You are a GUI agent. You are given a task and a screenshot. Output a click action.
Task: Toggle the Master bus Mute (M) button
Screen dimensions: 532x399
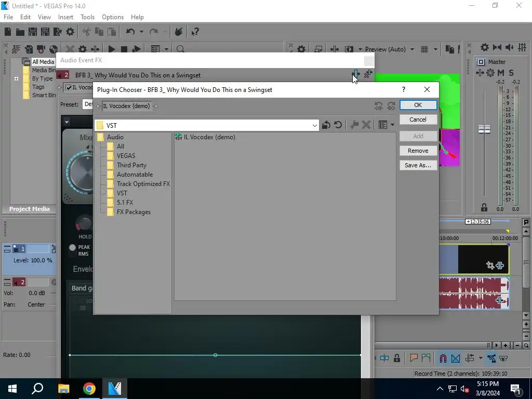point(501,73)
